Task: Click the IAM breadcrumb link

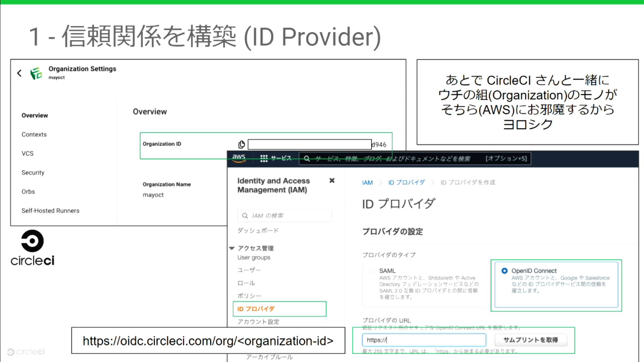Action: click(x=367, y=183)
